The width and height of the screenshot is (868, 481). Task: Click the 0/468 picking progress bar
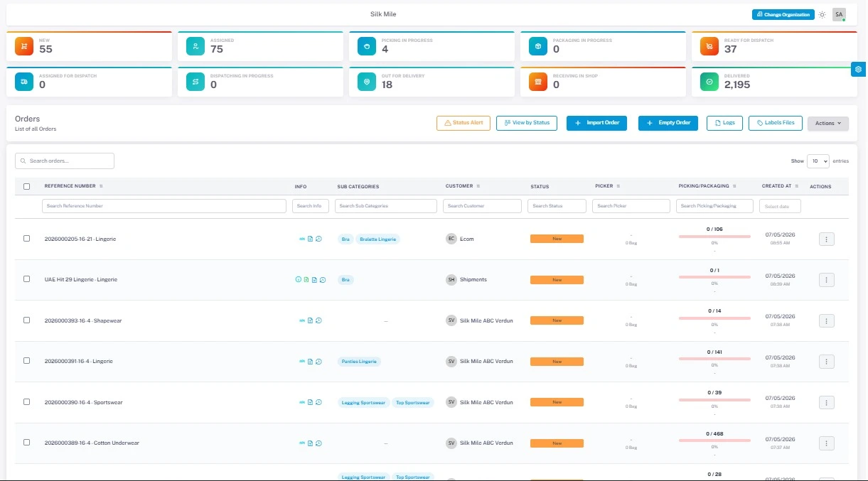click(x=714, y=441)
